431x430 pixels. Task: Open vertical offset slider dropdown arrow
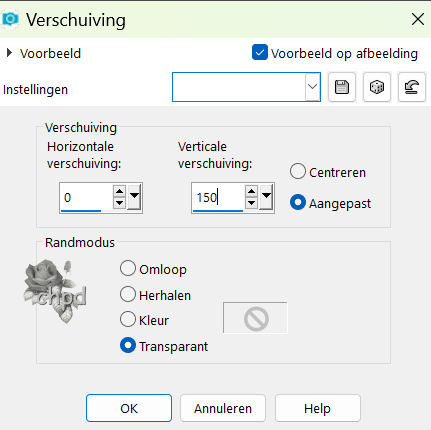[266, 197]
